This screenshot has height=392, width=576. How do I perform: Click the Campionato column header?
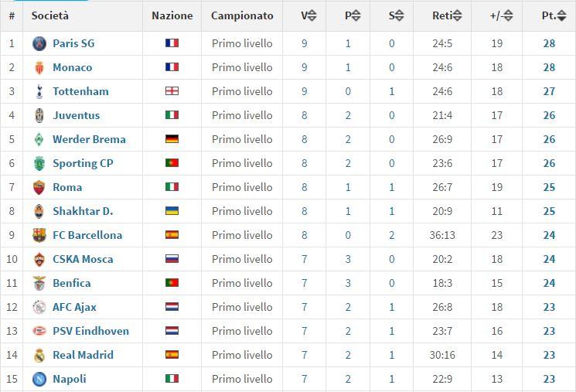tap(242, 15)
